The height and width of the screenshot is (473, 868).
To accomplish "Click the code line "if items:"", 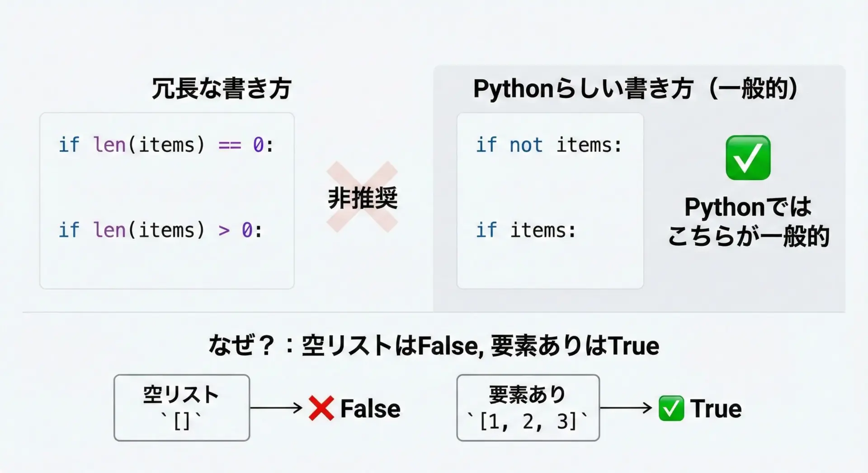I will [x=526, y=230].
